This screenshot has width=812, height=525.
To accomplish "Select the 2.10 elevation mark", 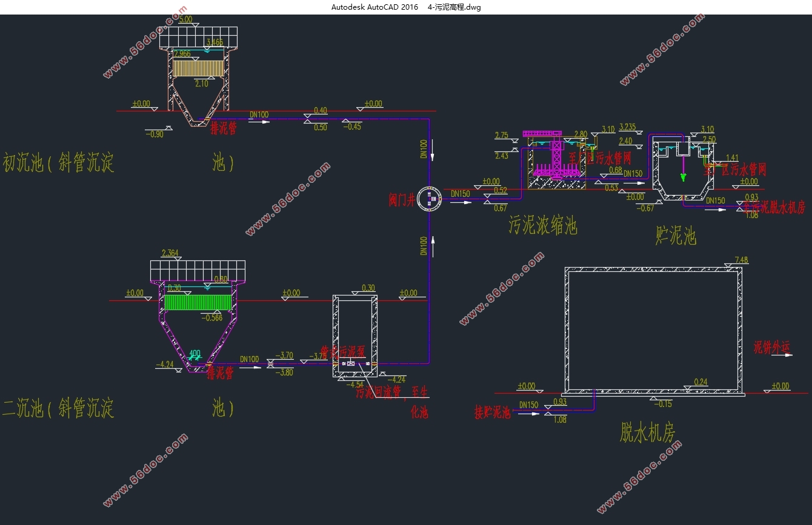I will click(201, 83).
